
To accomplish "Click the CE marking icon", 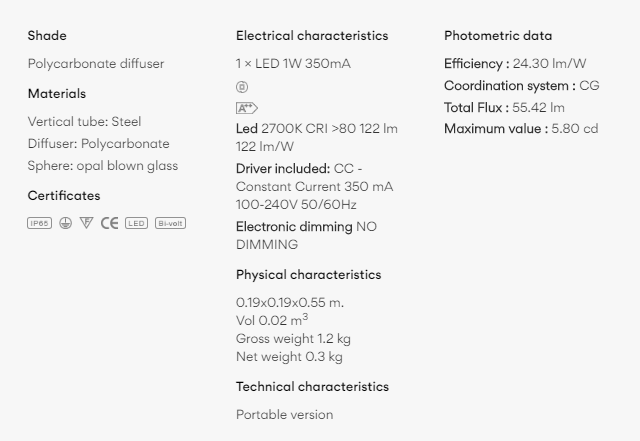I will (x=109, y=223).
